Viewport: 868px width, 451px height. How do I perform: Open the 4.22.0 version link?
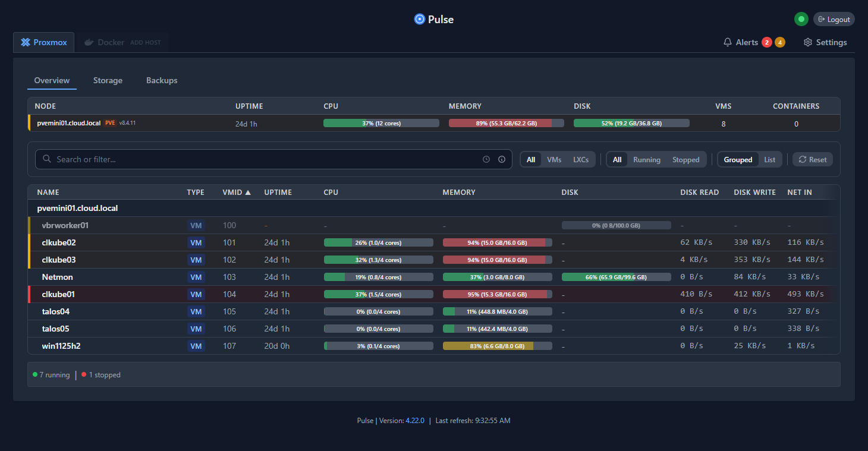tap(414, 420)
